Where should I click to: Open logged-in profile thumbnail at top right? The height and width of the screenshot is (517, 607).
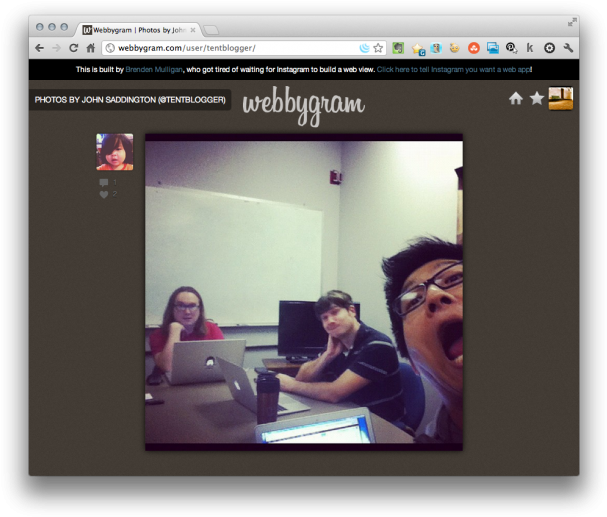(x=561, y=98)
